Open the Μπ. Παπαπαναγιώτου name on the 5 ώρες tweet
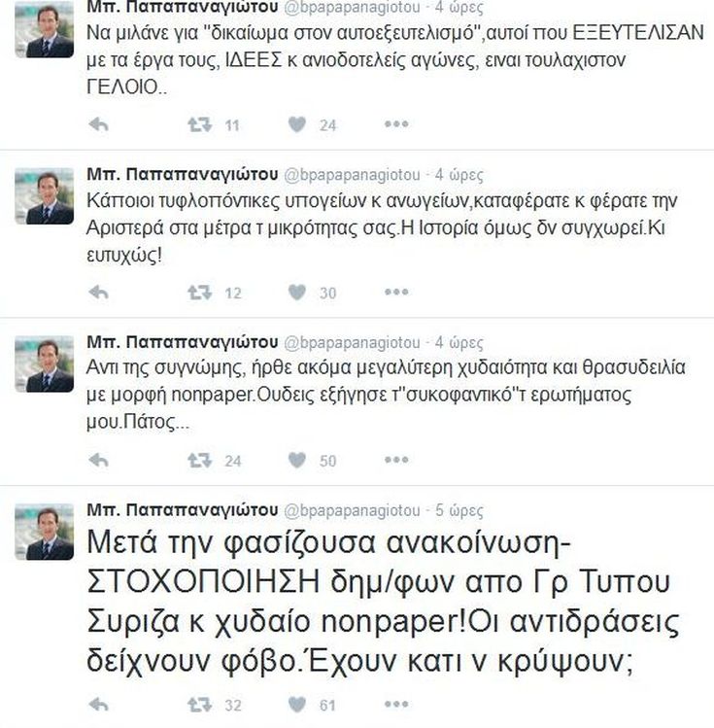The width and height of the screenshot is (714, 728). pyautogui.click(x=183, y=509)
